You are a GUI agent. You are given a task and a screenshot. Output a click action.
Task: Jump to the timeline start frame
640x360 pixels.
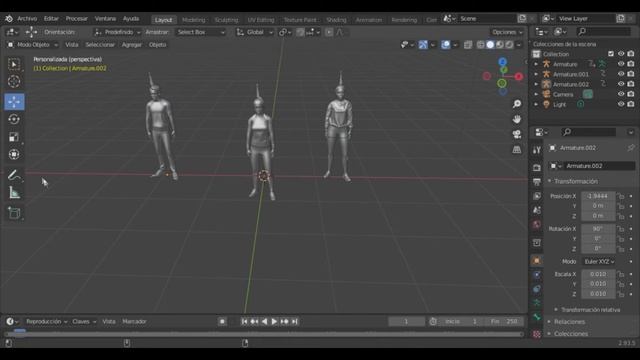[x=244, y=322]
